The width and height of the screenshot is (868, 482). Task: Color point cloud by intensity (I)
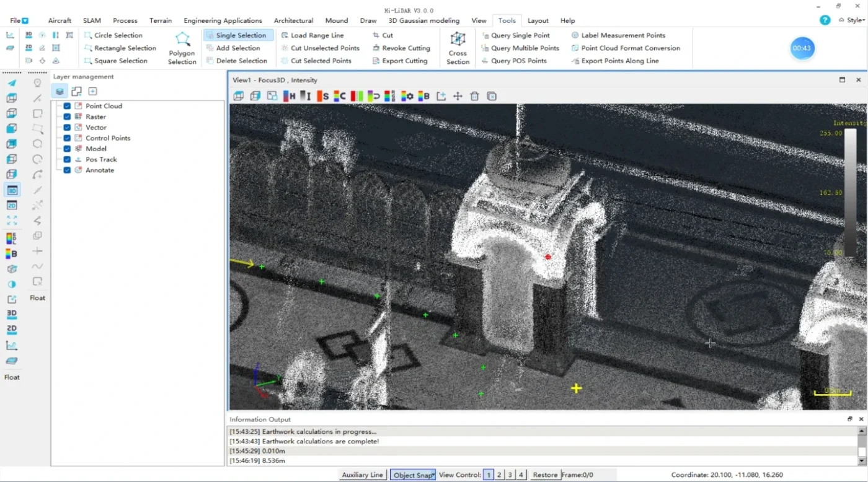[305, 96]
